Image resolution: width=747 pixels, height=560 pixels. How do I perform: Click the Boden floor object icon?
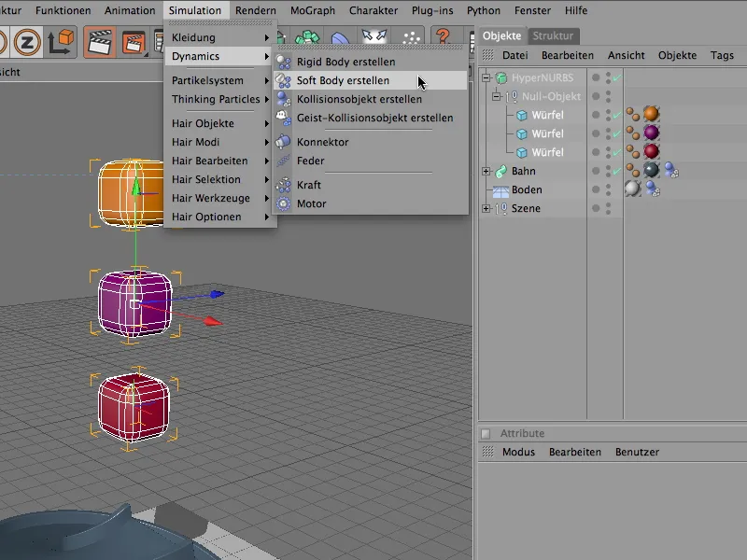[x=500, y=190]
